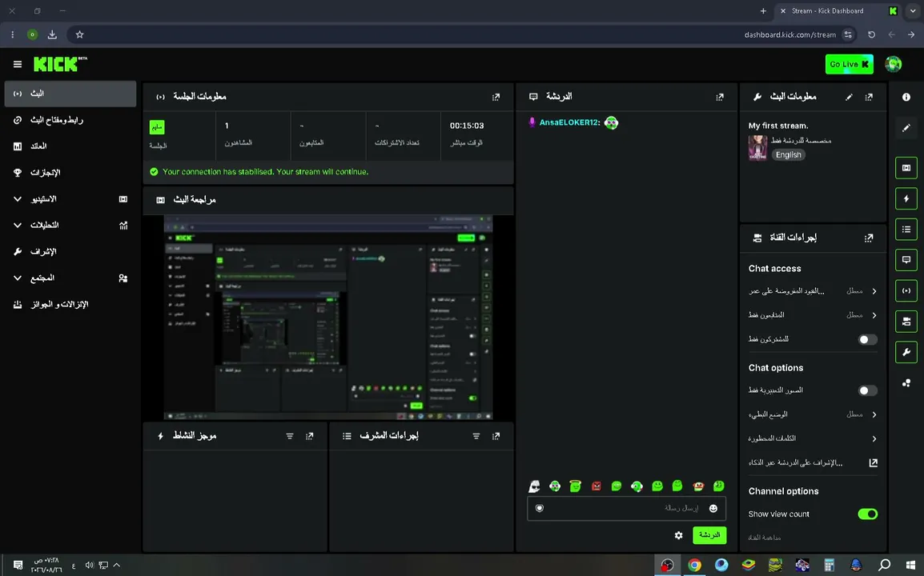The width and height of the screenshot is (924, 576).
Task: Open Google Chrome from the taskbar
Action: coord(694,566)
